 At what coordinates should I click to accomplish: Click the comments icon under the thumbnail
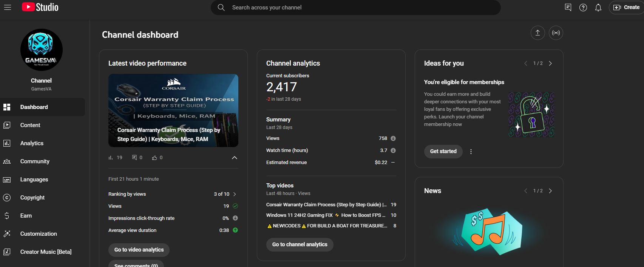click(134, 158)
